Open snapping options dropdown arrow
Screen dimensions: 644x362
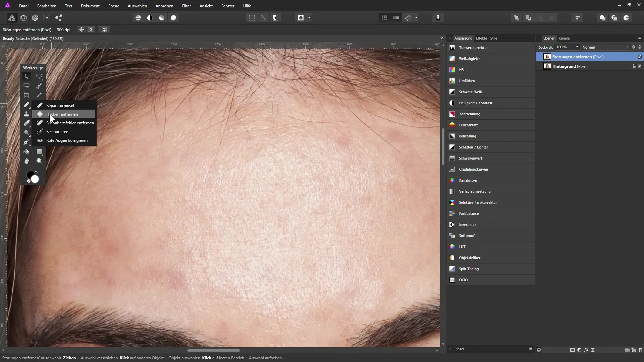click(x=416, y=18)
